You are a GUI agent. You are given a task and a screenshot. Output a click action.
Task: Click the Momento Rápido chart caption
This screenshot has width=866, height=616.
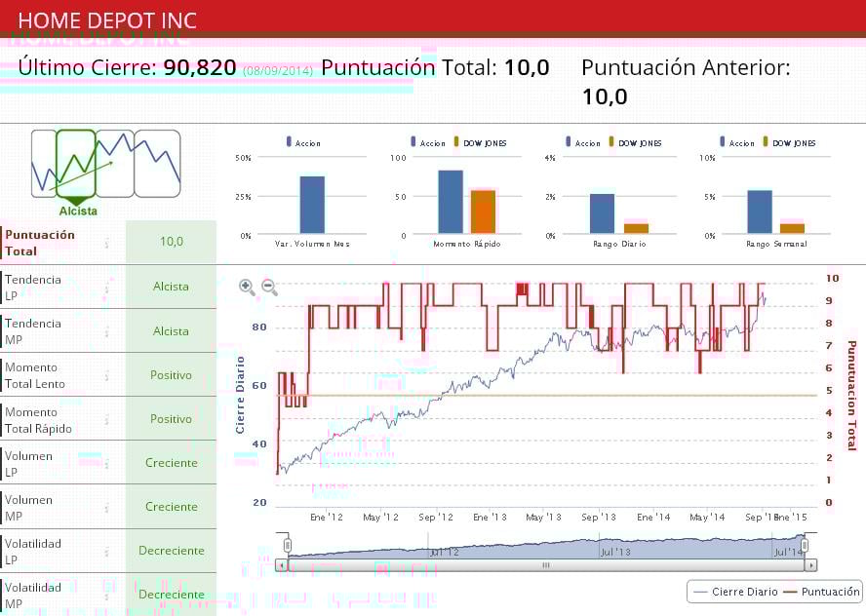[x=467, y=244]
